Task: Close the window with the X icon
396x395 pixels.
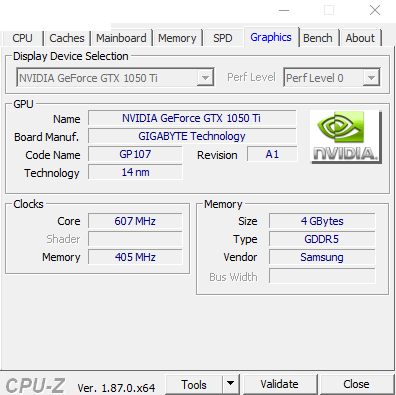Action: [x=375, y=10]
